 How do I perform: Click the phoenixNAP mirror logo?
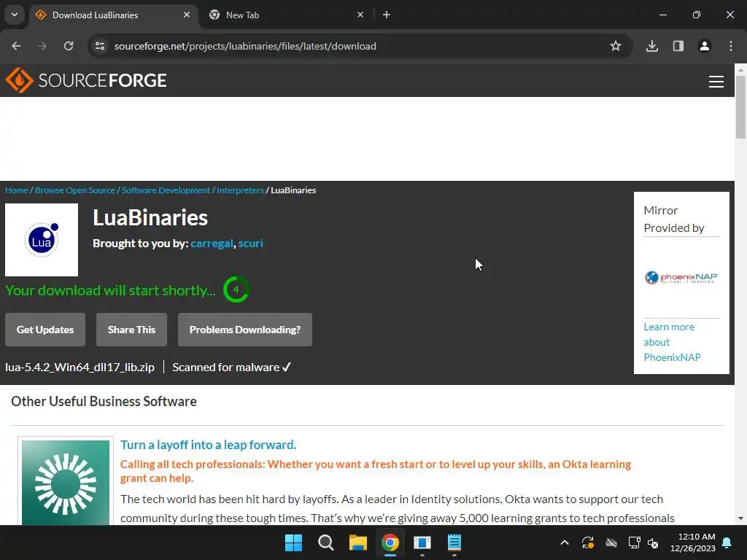(x=681, y=278)
